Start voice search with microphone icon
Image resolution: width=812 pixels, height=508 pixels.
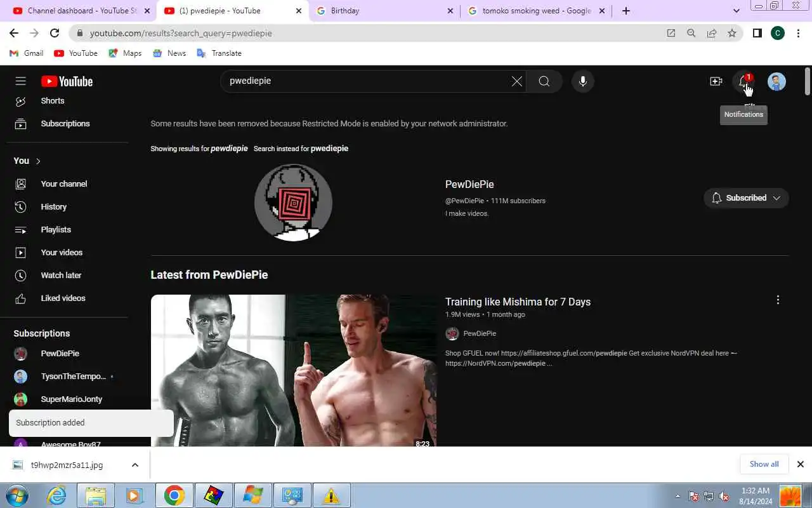point(582,81)
